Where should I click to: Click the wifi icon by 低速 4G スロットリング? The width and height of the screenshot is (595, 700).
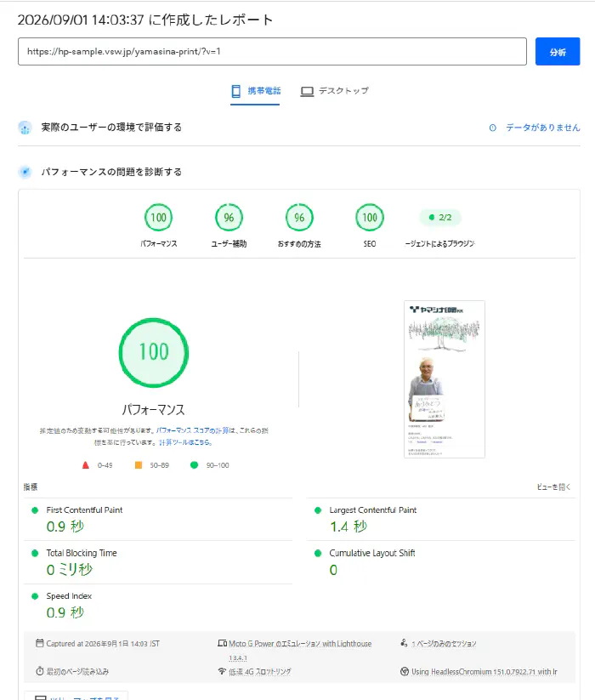(x=222, y=671)
